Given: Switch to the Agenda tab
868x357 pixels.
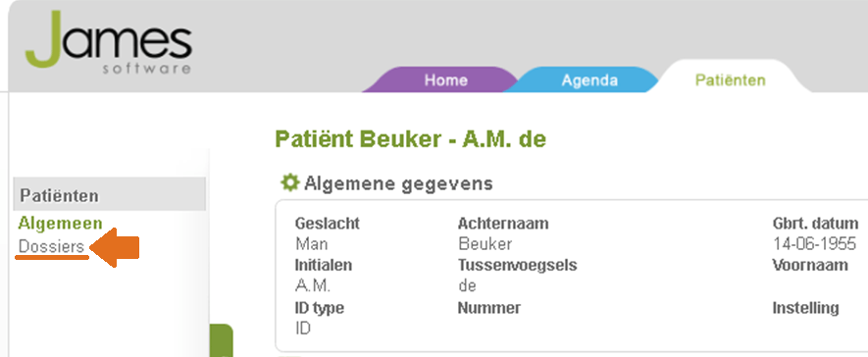Looking at the screenshot, I should click(589, 80).
